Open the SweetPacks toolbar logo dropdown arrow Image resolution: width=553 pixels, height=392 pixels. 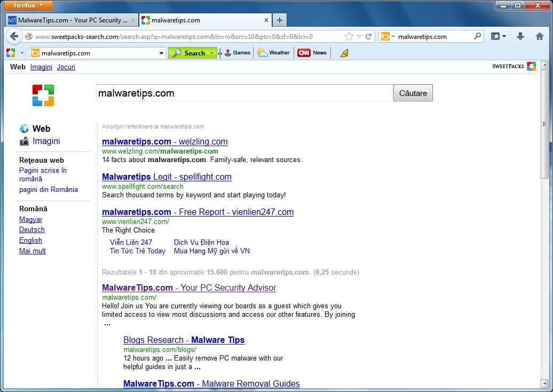pyautogui.click(x=22, y=53)
